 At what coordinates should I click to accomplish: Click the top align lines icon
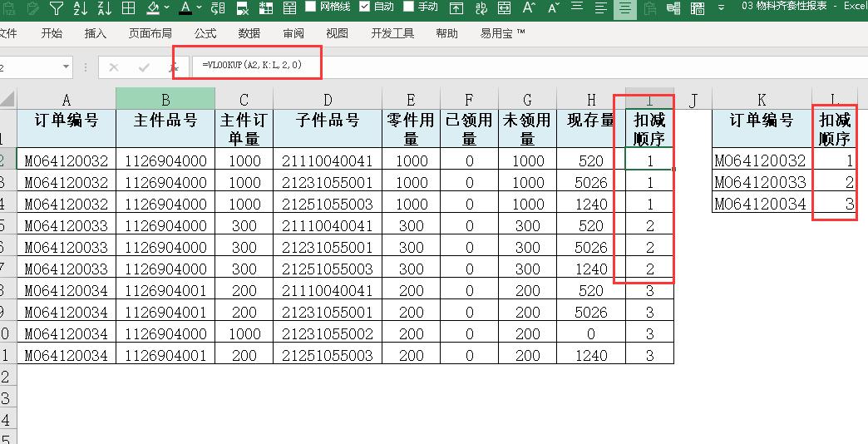click(577, 7)
